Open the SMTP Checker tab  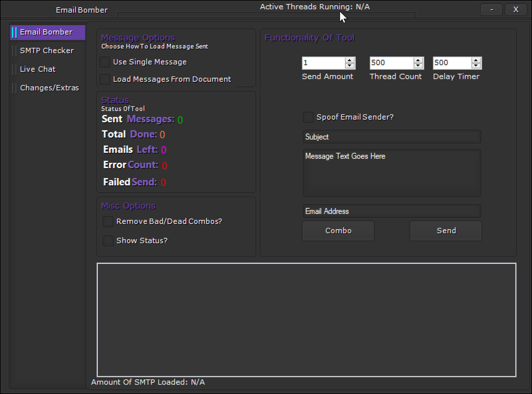pyautogui.click(x=47, y=51)
